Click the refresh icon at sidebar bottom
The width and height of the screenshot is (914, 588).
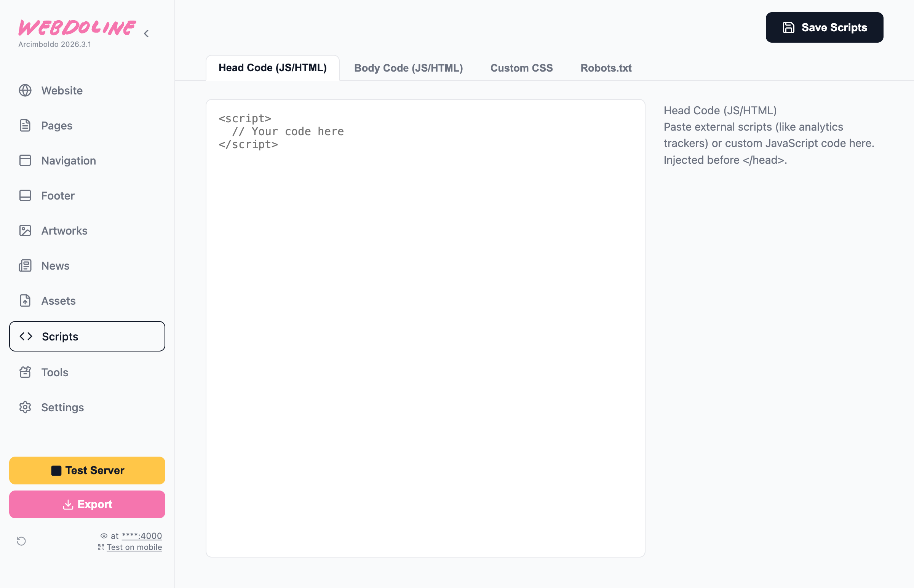click(21, 541)
